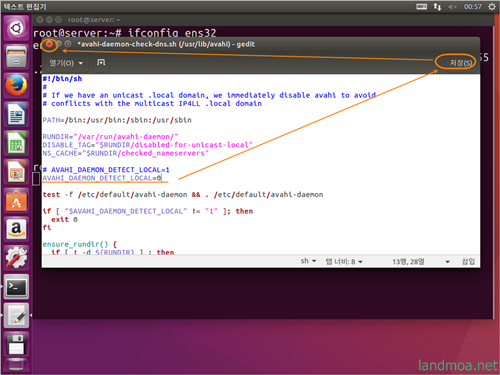Toggle 삽입 insert mode in status bar
The height and width of the screenshot is (375, 500).
tap(468, 261)
